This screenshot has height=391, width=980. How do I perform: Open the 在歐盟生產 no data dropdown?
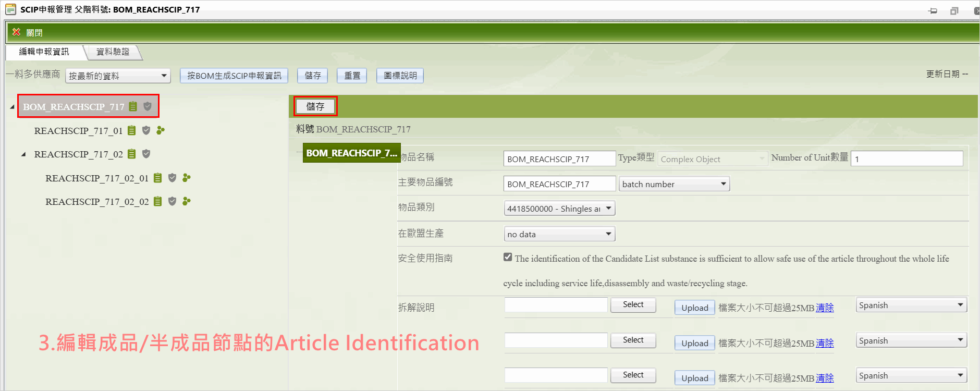click(559, 234)
